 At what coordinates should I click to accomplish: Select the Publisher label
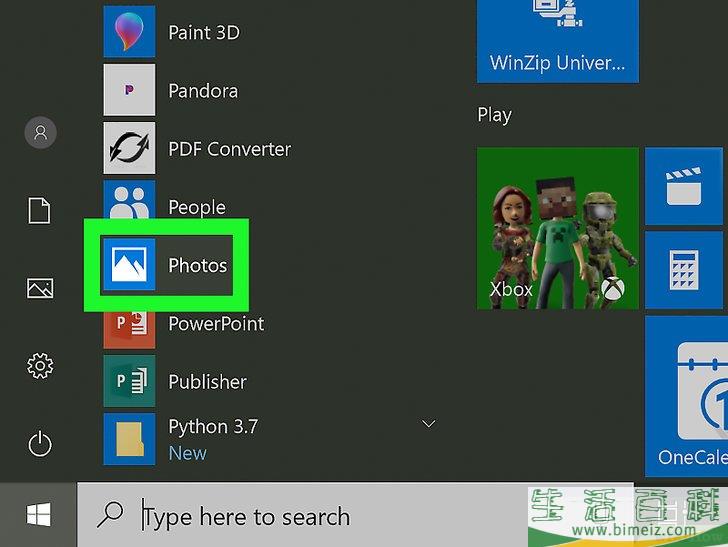(207, 382)
